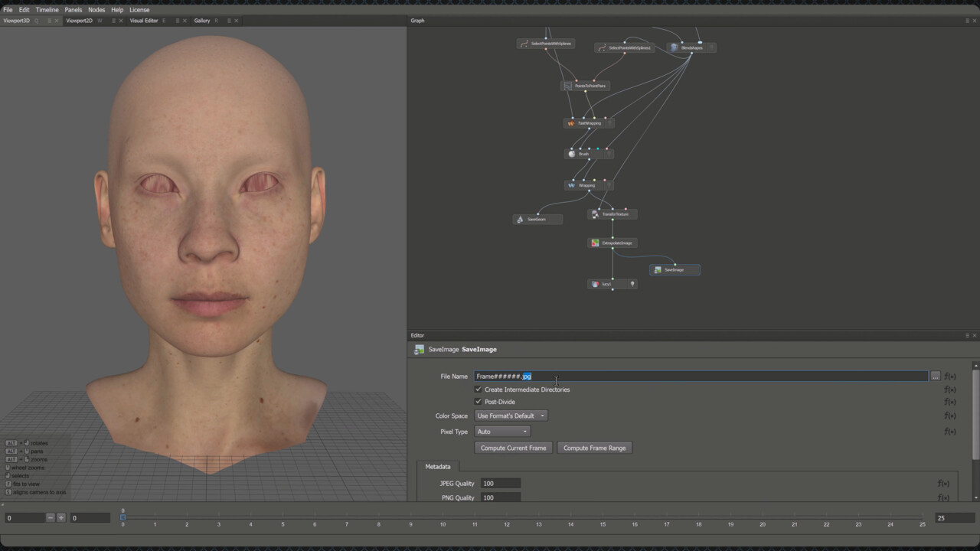Select the lucy1 node icon
This screenshot has width=980, height=551.
(x=595, y=284)
